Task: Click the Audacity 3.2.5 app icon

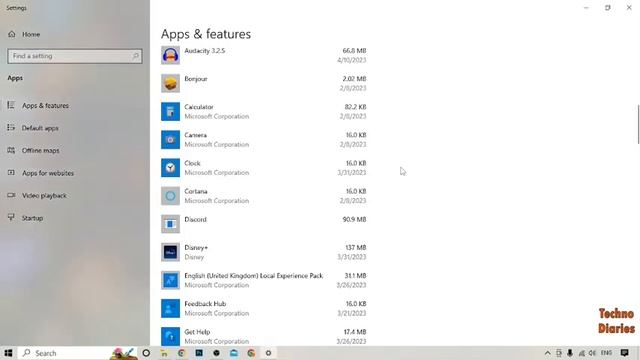Action: [x=170, y=55]
